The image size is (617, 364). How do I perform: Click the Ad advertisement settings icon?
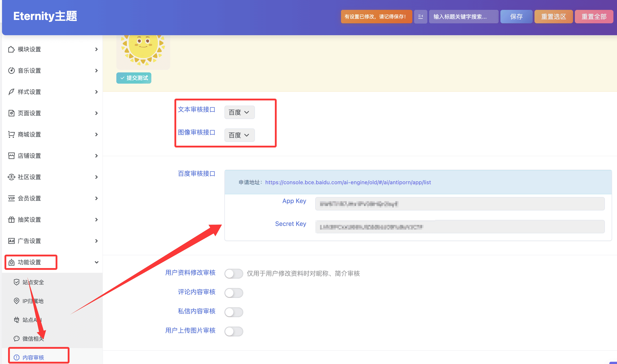coord(11,241)
